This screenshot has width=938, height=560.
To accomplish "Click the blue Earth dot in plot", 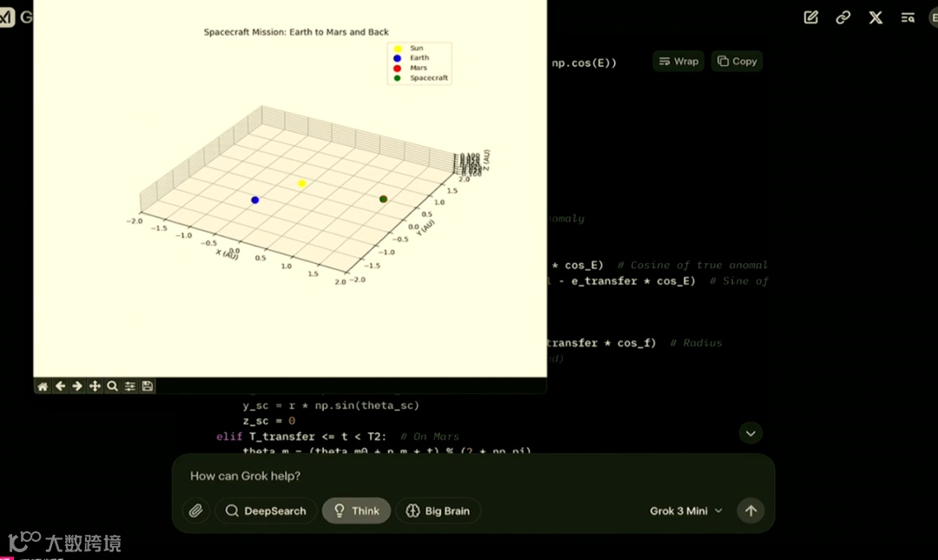I will (255, 200).
